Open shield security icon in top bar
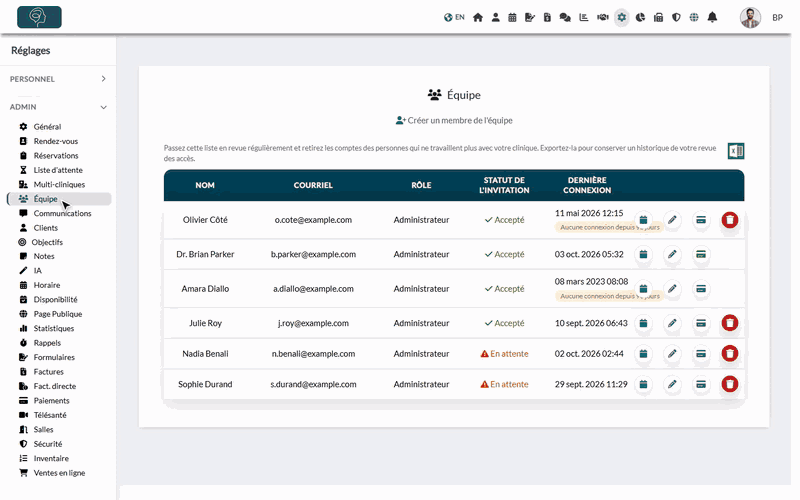This screenshot has width=800, height=500. click(x=676, y=17)
